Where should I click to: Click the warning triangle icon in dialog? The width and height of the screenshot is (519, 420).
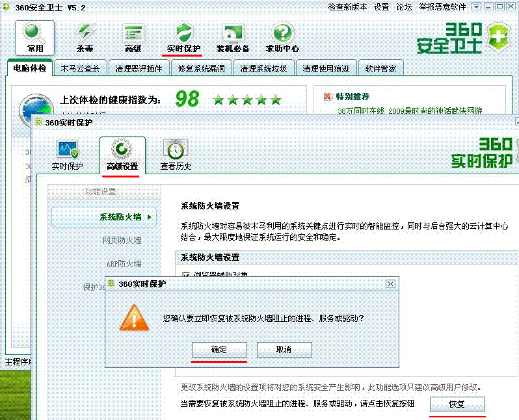click(x=134, y=318)
